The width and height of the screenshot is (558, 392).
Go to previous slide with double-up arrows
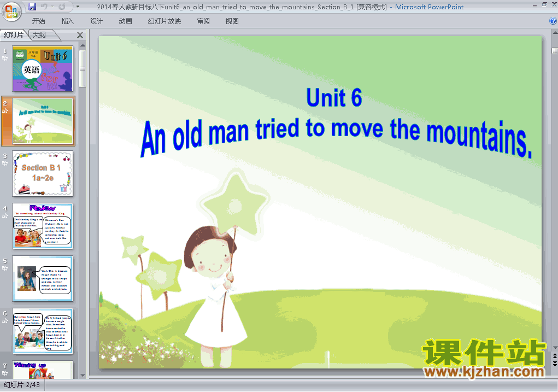(555, 356)
